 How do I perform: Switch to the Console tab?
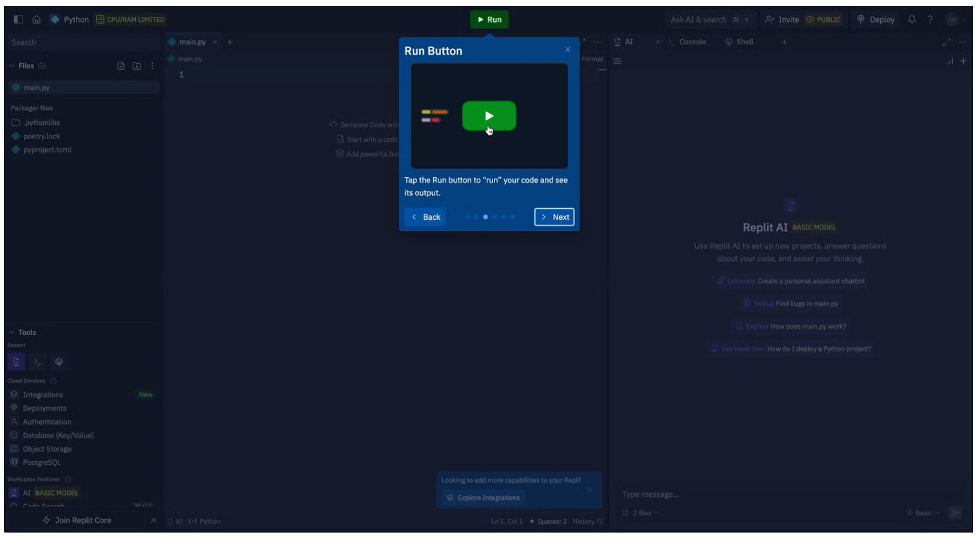tap(693, 41)
